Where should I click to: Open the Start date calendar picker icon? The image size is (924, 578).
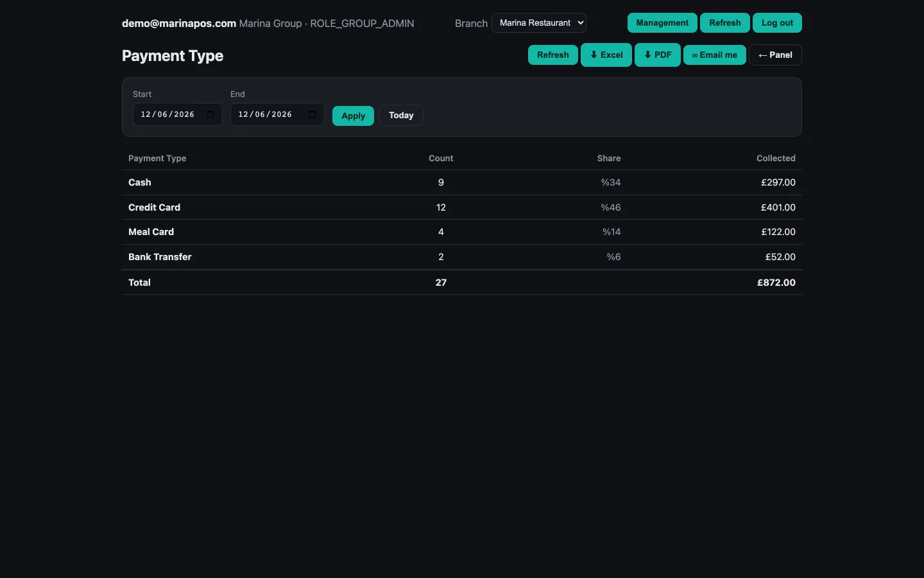210,114
